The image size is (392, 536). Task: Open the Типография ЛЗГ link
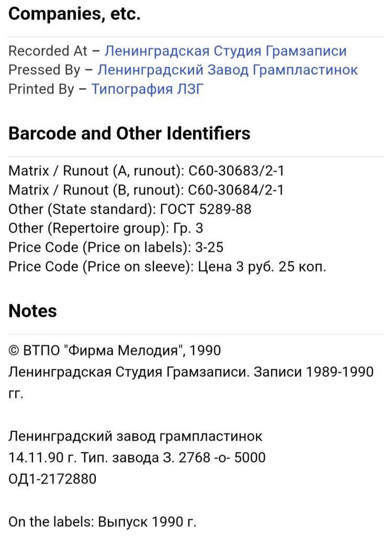pos(147,89)
